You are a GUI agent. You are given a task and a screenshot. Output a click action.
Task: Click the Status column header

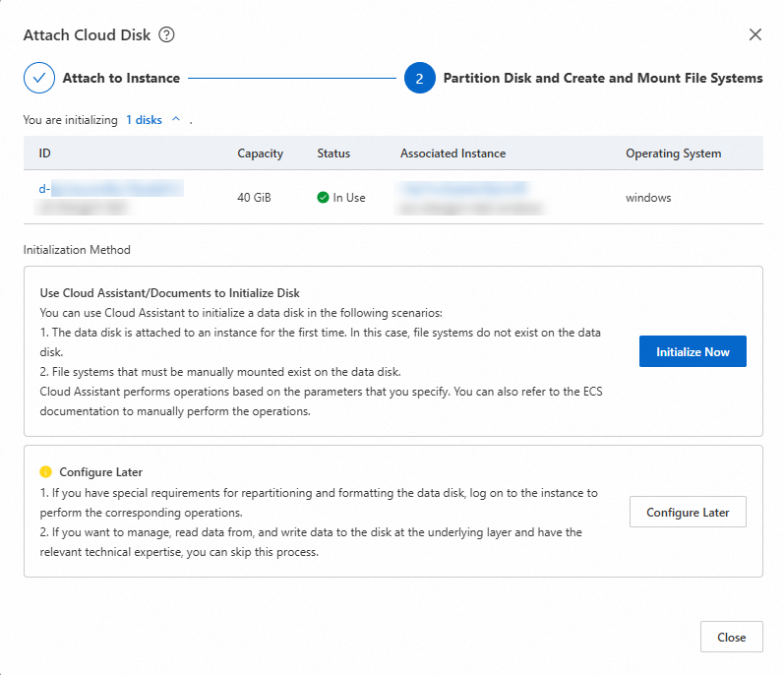333,153
